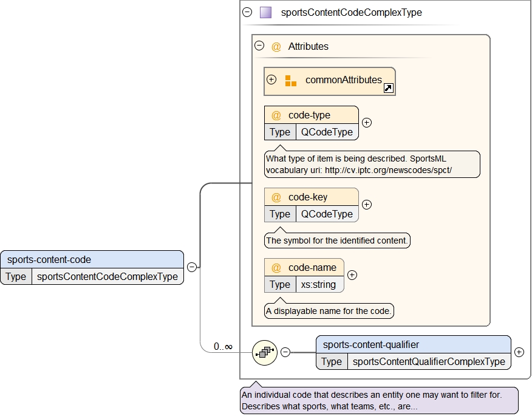Viewport: 532px width, 416px height.
Task: Click the @ icon of code-name attribute
Action: (x=276, y=268)
